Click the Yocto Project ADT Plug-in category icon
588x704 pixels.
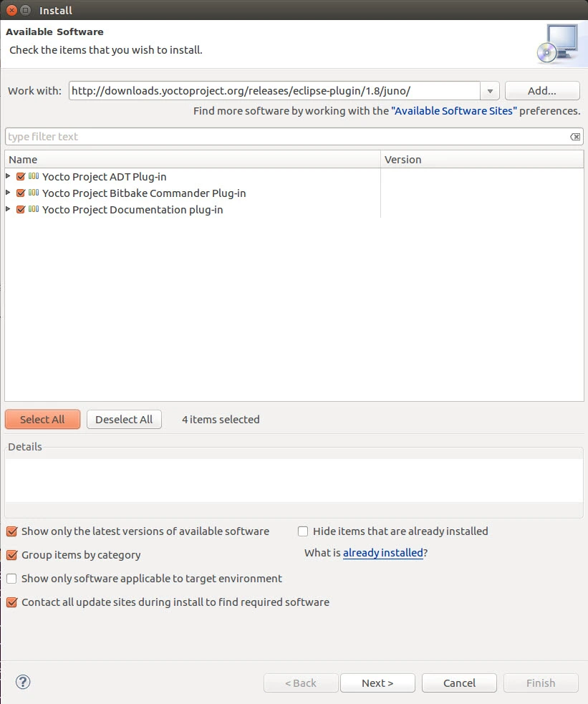coord(34,177)
